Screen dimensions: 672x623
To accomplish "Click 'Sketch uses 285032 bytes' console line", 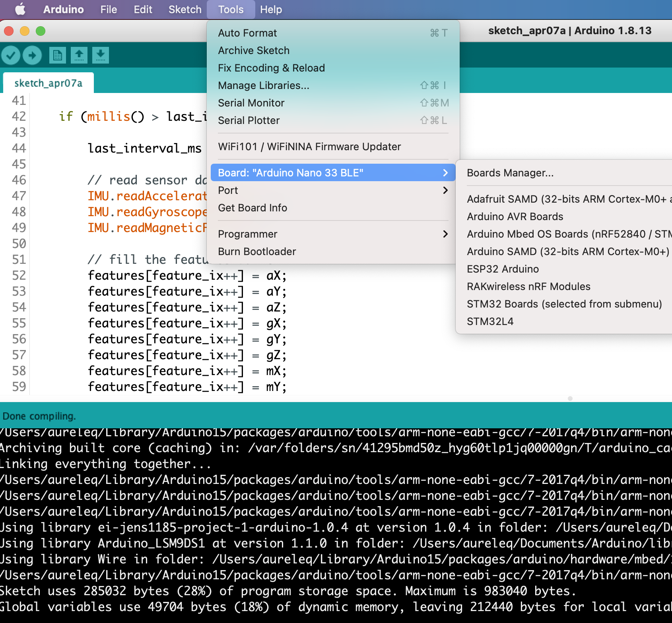I will click(287, 591).
